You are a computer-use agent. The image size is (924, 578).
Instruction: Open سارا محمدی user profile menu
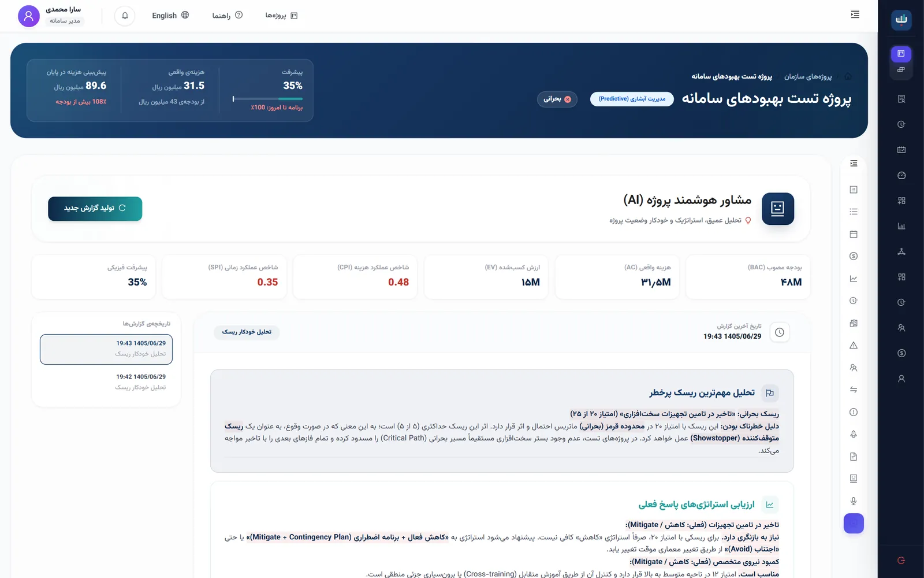(51, 16)
